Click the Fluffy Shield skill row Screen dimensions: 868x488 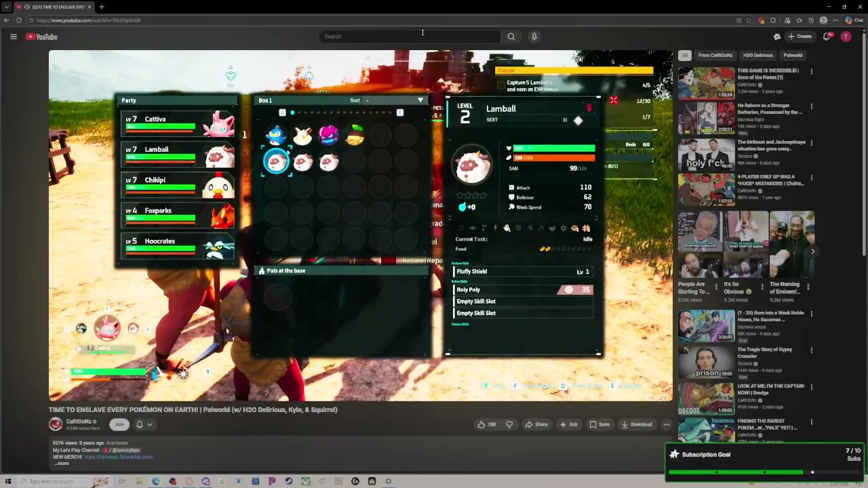pyautogui.click(x=523, y=271)
